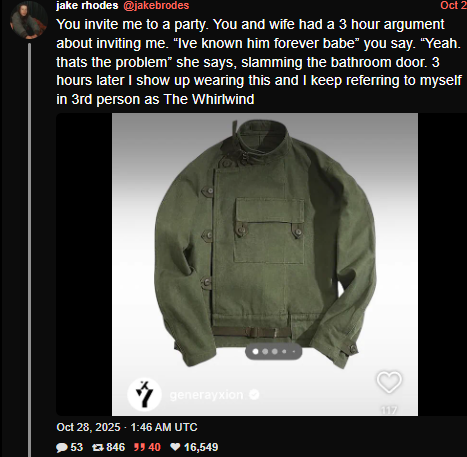Tap the white heart outline on the image
467x457 pixels.
[389, 382]
